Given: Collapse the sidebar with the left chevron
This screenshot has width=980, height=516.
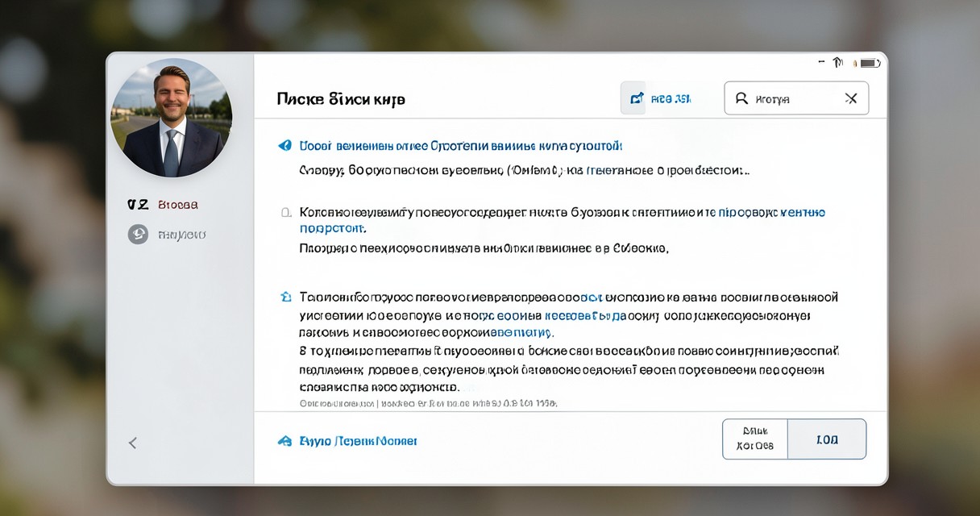Looking at the screenshot, I should [133, 443].
